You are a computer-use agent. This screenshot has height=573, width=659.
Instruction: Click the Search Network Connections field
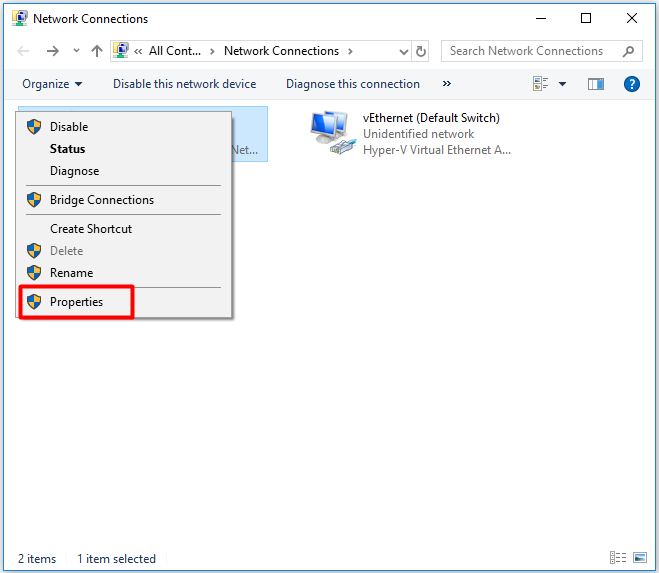click(541, 51)
